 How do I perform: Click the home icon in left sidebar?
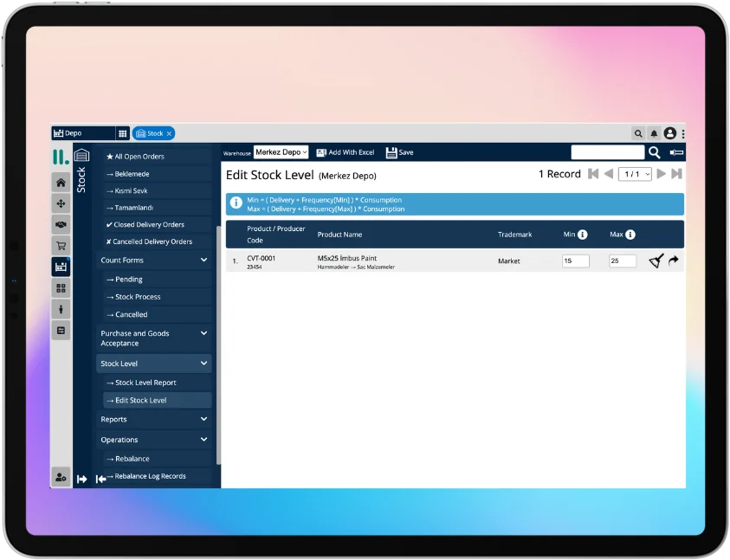coord(61,182)
